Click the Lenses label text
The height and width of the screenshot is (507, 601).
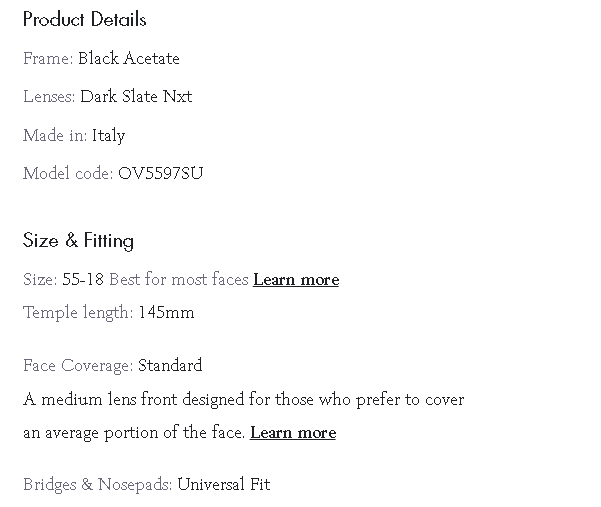tap(49, 97)
